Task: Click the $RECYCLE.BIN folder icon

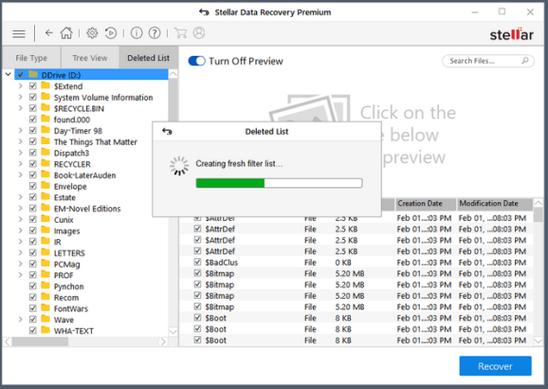Action: tap(45, 108)
